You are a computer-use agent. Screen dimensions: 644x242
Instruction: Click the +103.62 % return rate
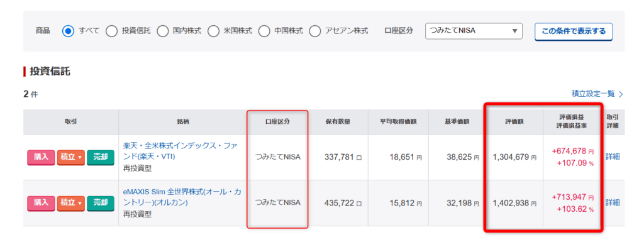point(575,209)
